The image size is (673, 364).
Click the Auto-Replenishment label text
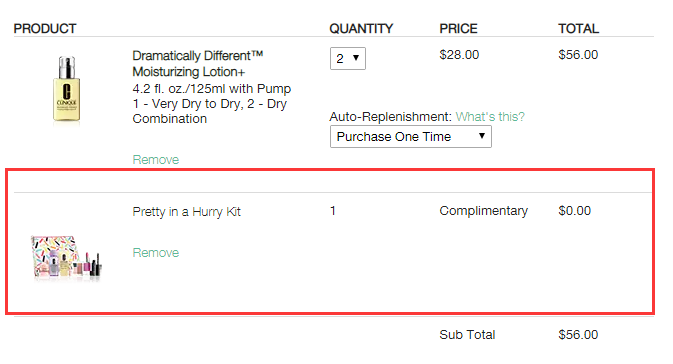click(x=391, y=117)
